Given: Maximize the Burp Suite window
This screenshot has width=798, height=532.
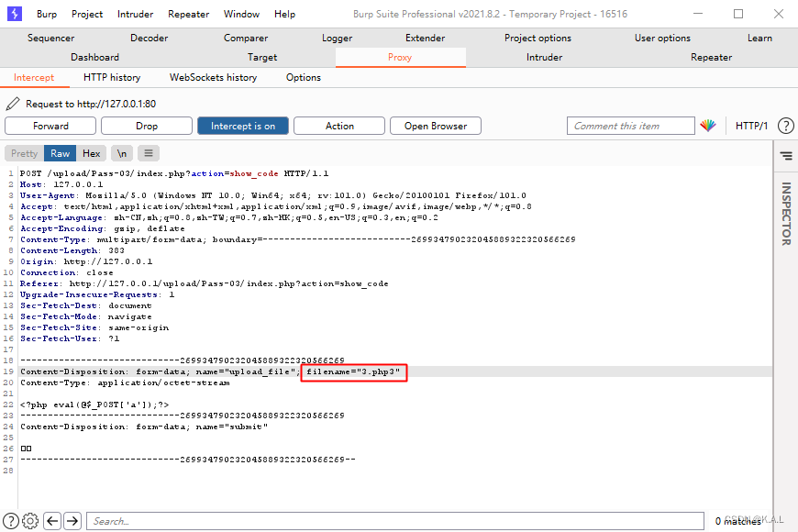Looking at the screenshot, I should pos(738,14).
